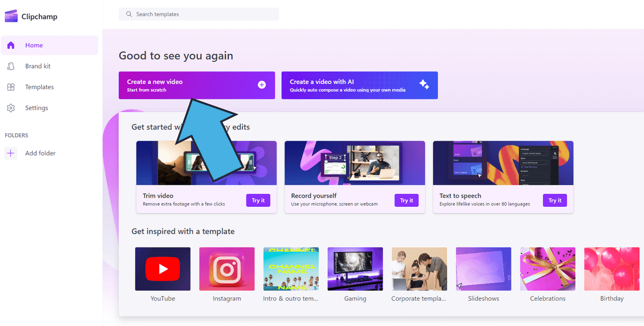Click the Home house icon
The height and width of the screenshot is (326, 644).
point(11,46)
